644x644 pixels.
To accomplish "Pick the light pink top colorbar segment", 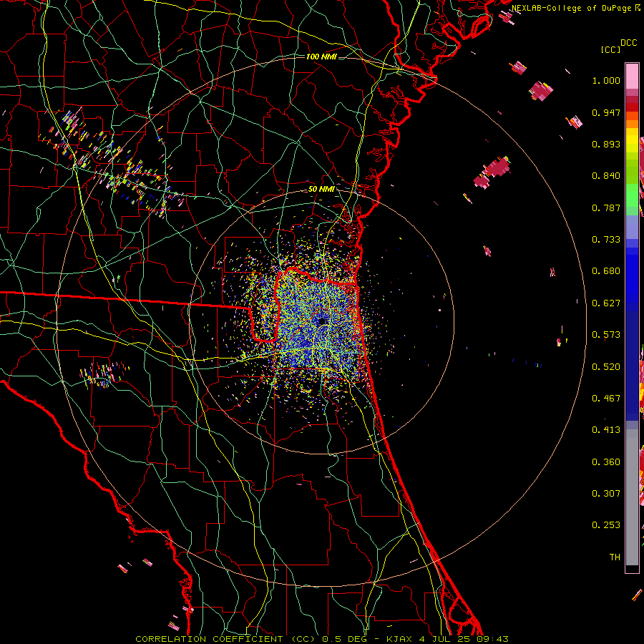I will coord(632,77).
